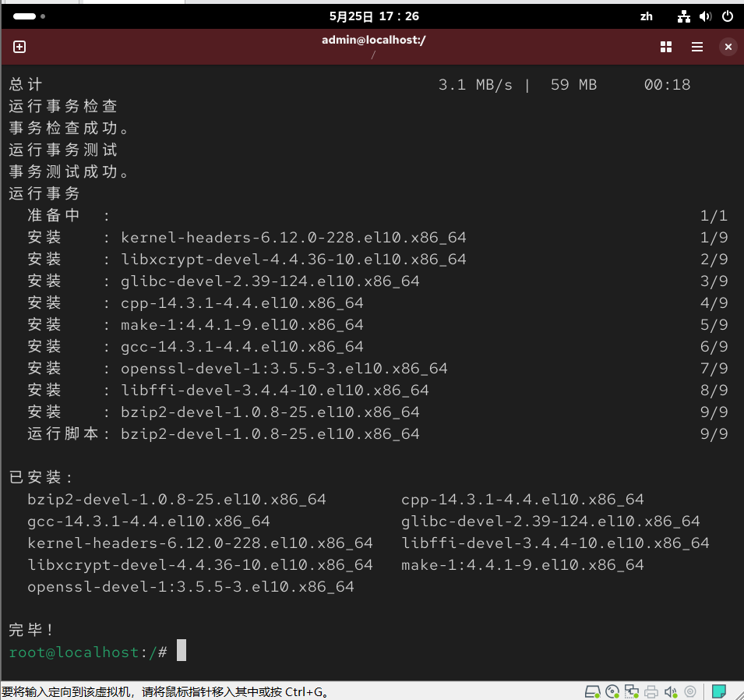Image resolution: width=744 pixels, height=700 pixels.
Task: Click the 事务测试成功。 line
Action: tap(69, 172)
